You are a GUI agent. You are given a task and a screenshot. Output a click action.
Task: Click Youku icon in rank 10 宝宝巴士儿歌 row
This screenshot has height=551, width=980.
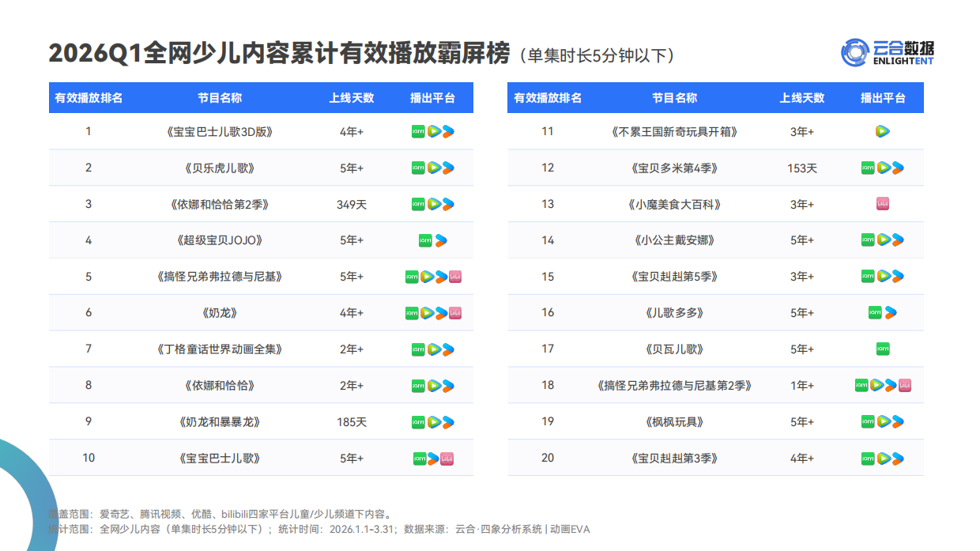point(433,459)
